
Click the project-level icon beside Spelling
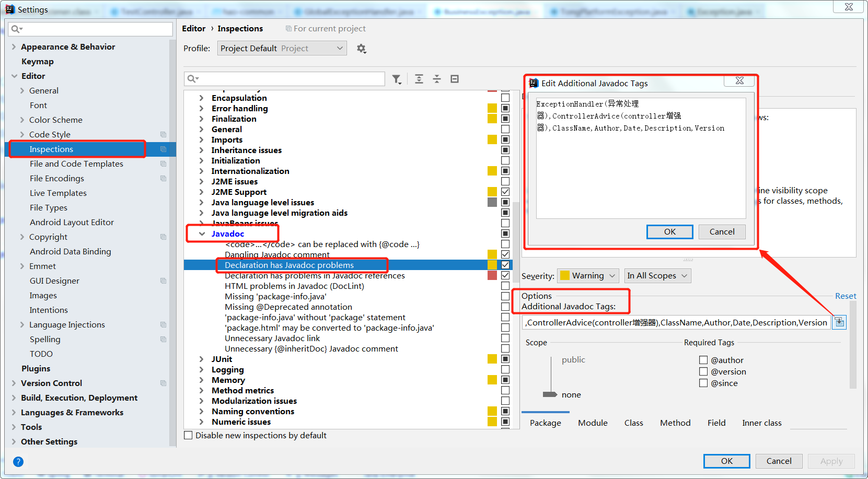(x=163, y=339)
